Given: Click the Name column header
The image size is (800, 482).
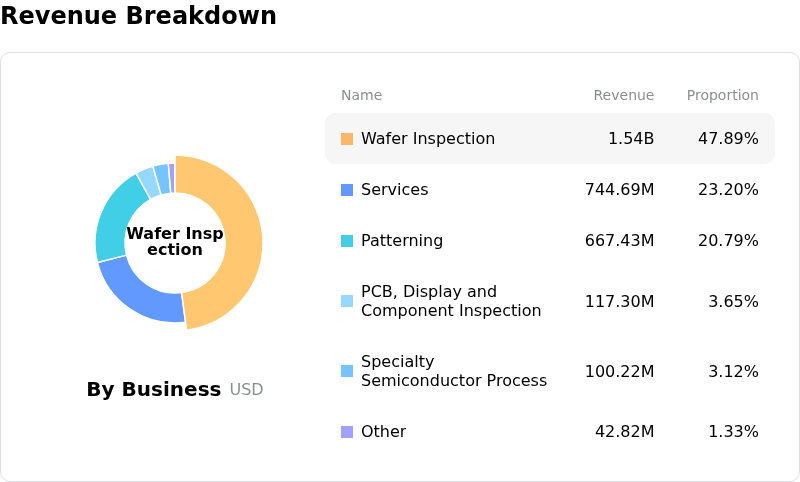Looking at the screenshot, I should click(361, 96).
